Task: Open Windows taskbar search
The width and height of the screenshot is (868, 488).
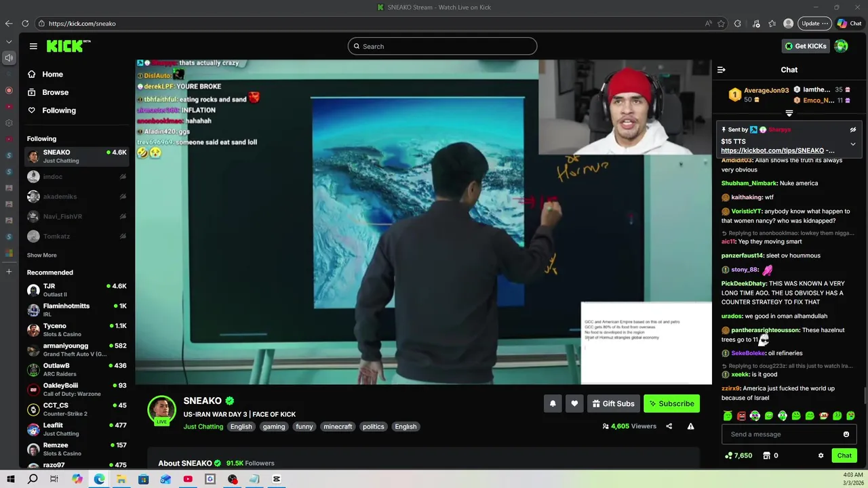Action: (33, 479)
